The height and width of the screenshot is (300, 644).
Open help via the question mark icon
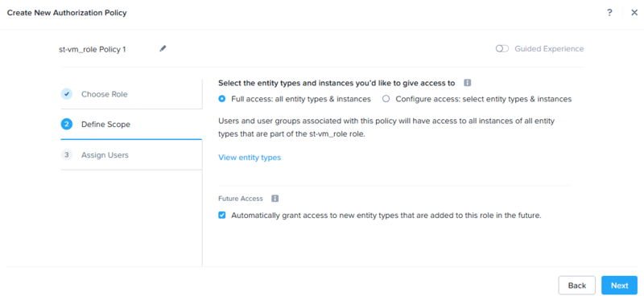tap(609, 12)
